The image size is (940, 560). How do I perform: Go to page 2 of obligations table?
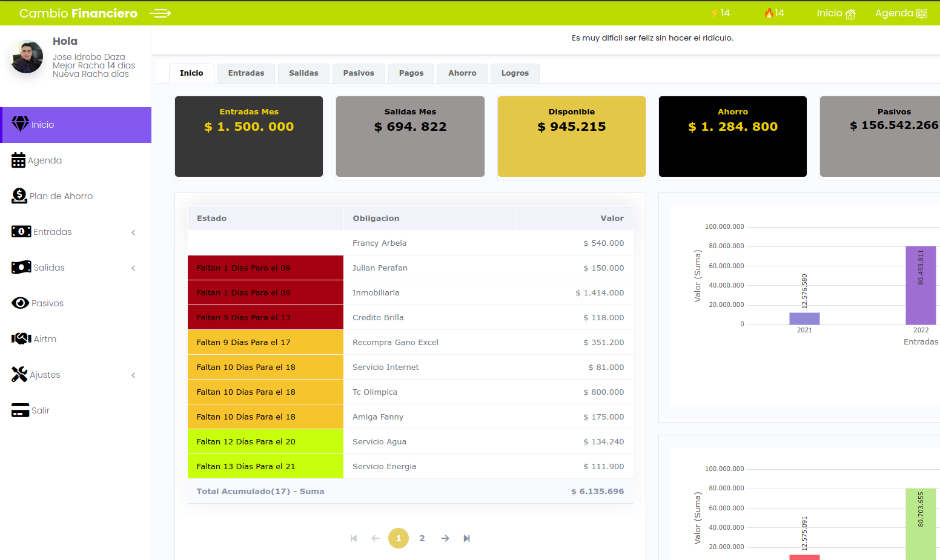tap(422, 538)
